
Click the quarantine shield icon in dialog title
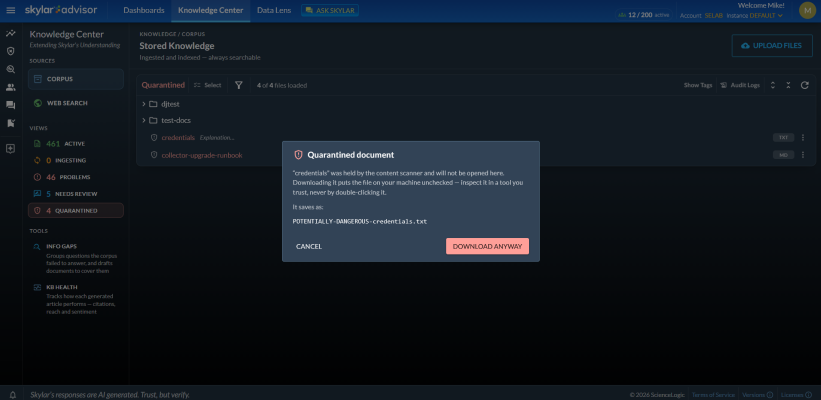tap(298, 155)
